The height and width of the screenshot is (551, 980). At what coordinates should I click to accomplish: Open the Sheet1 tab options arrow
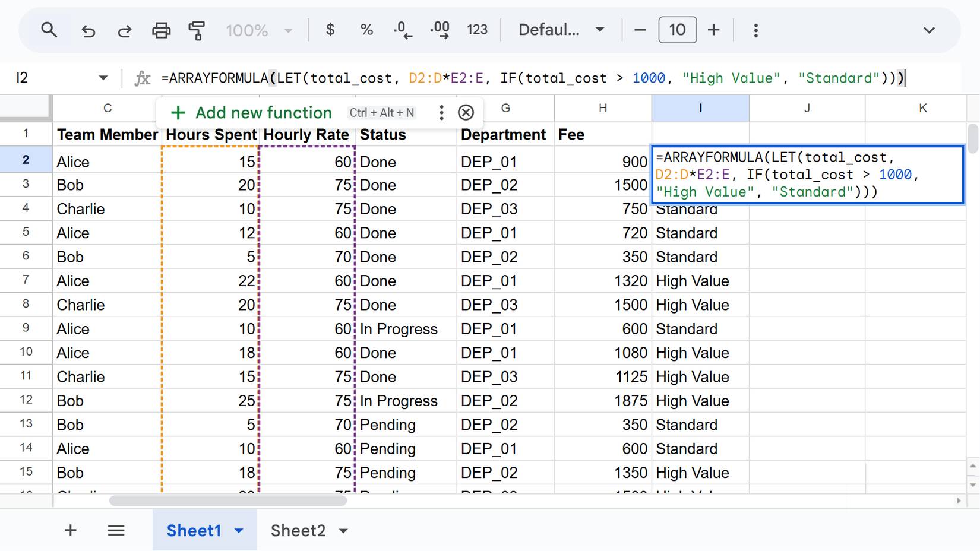[x=239, y=530]
